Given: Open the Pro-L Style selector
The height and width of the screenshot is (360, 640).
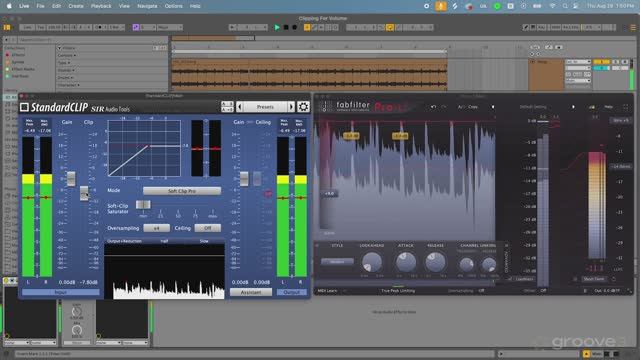Looking at the screenshot, I should (337, 262).
